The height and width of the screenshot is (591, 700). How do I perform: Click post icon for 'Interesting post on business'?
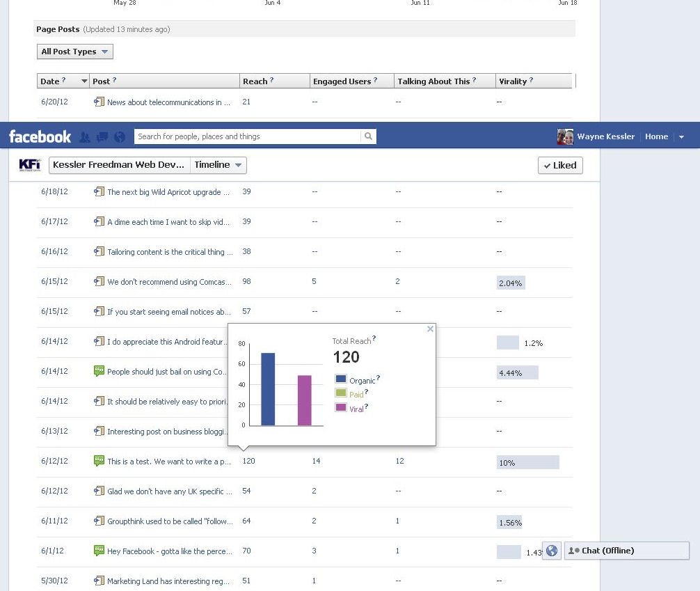(99, 431)
